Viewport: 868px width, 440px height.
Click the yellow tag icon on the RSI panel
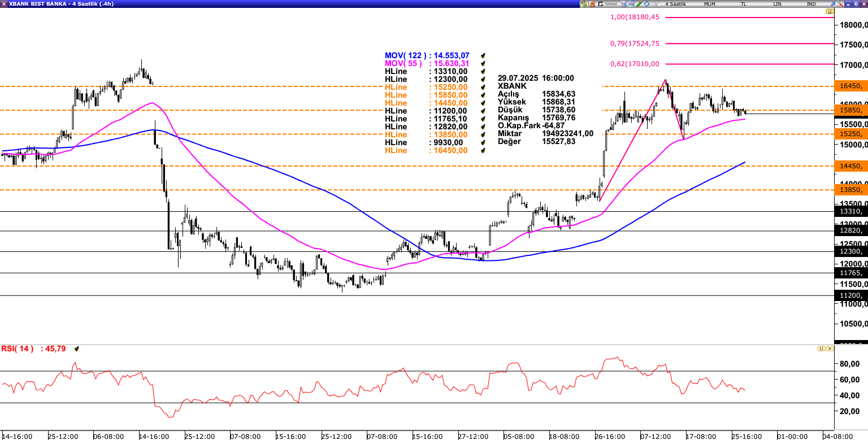(x=821, y=348)
